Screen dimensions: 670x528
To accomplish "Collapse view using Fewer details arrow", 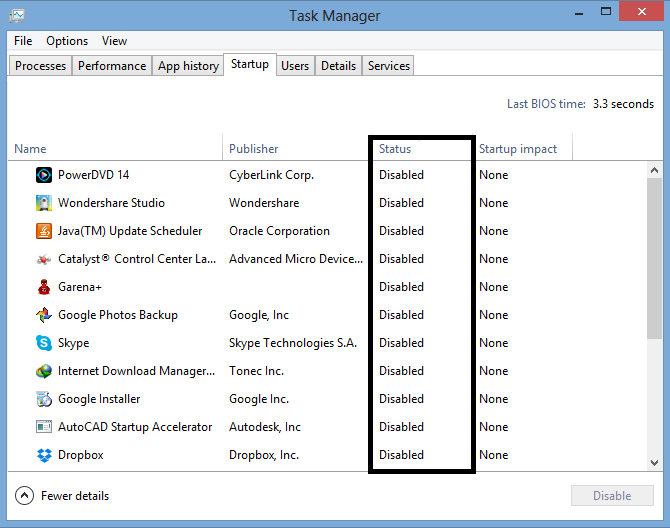I will [x=24, y=496].
